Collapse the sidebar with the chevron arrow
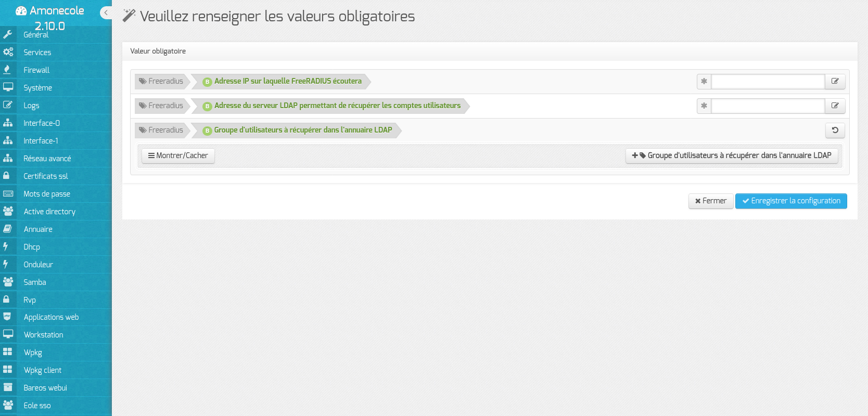This screenshot has width=868, height=416. pos(106,12)
